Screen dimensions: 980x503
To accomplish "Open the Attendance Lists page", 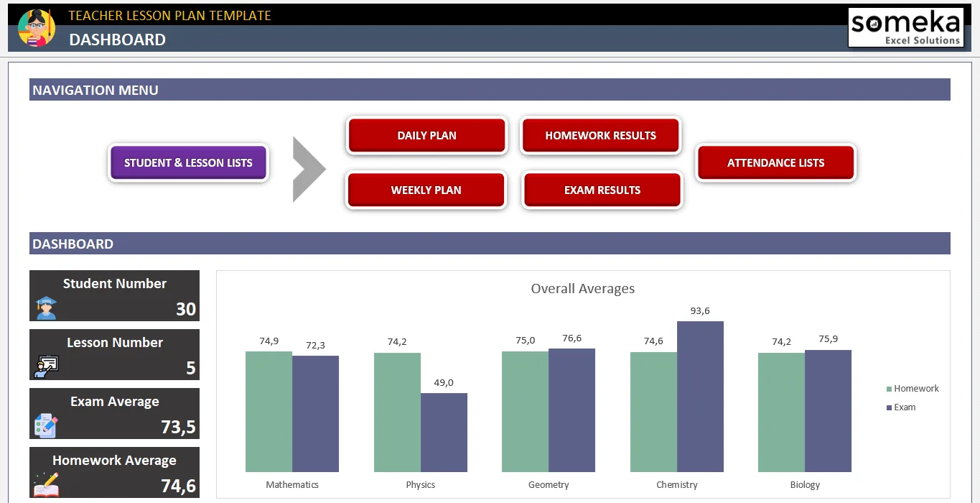I will [x=776, y=162].
